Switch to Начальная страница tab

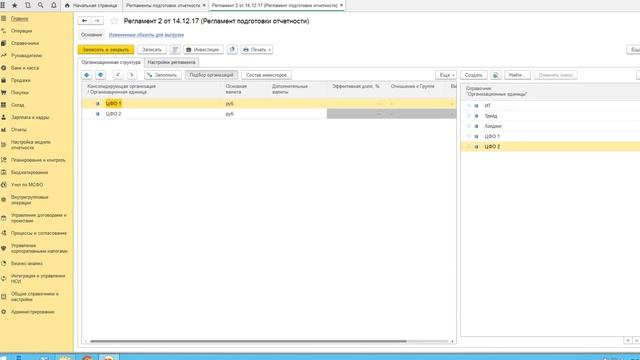[91, 5]
